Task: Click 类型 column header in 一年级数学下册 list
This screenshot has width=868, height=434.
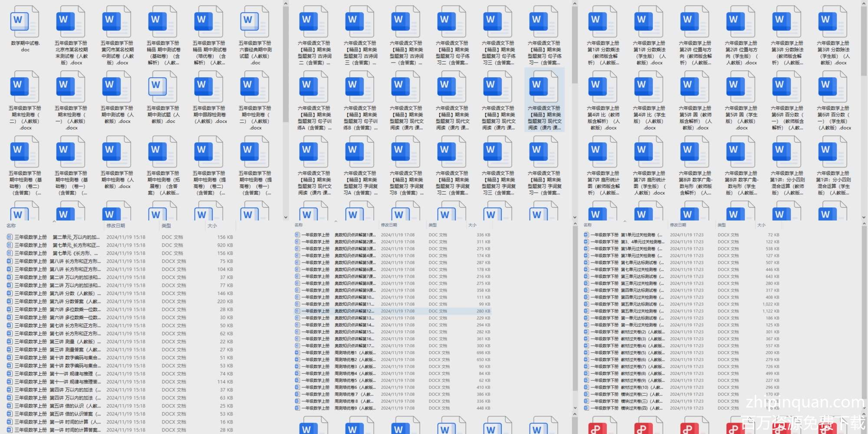Action: click(722, 225)
